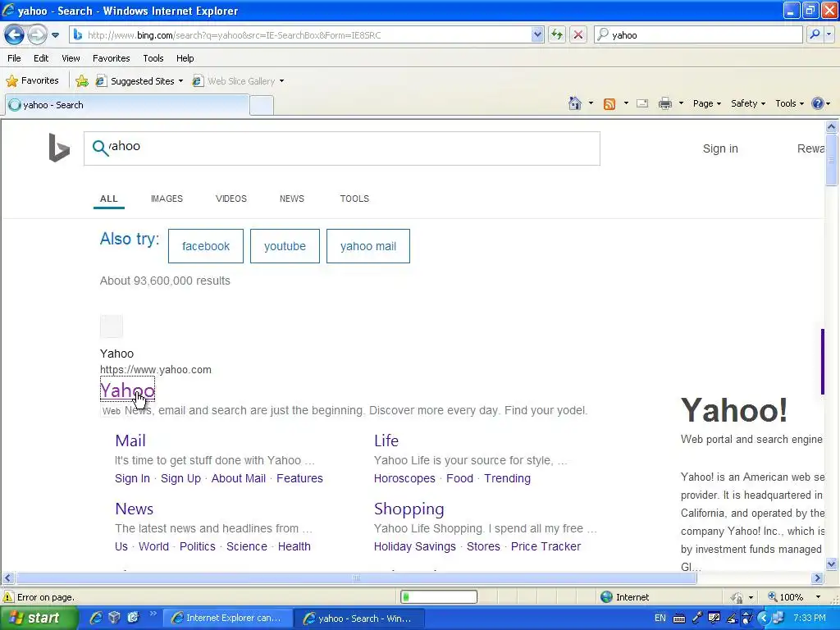This screenshot has height=630, width=840.
Task: Go back using the Back arrow button
Action: click(14, 35)
